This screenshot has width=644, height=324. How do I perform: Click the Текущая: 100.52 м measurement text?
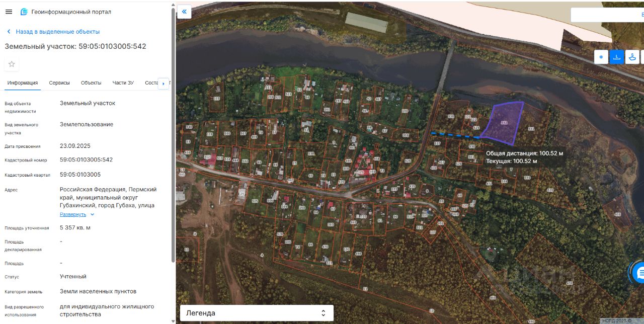point(512,161)
